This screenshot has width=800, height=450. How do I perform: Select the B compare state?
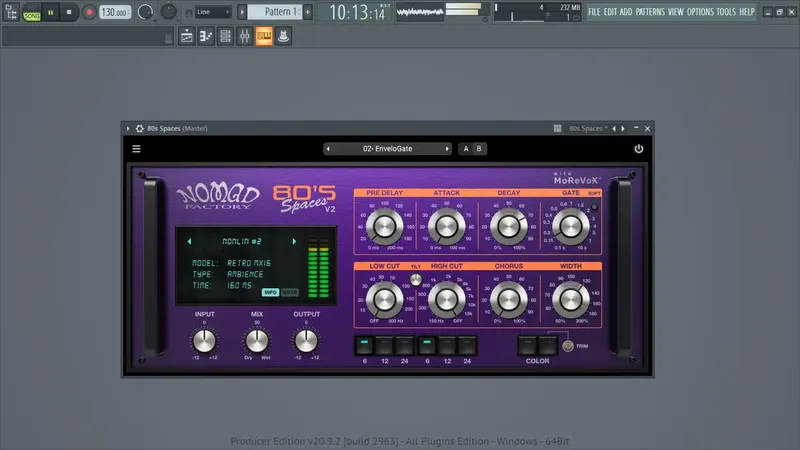[479, 149]
